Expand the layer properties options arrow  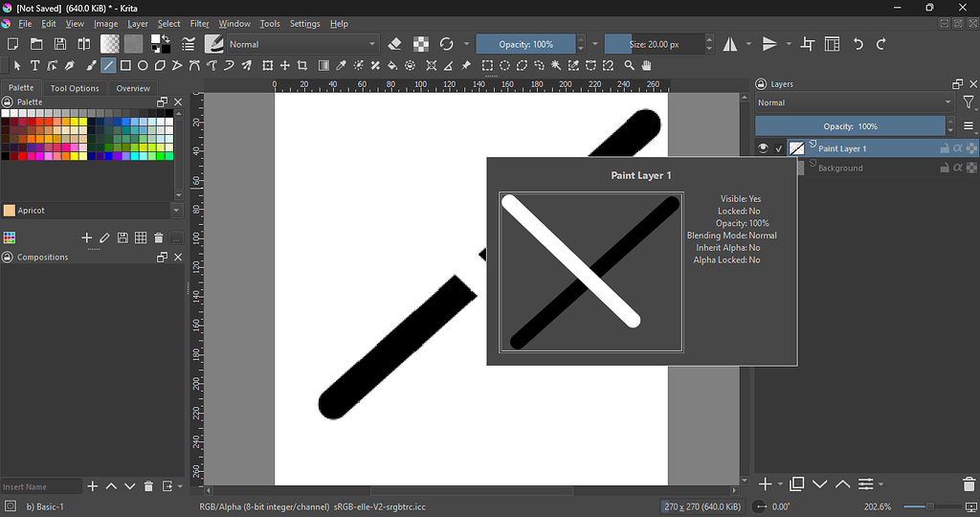881,483
